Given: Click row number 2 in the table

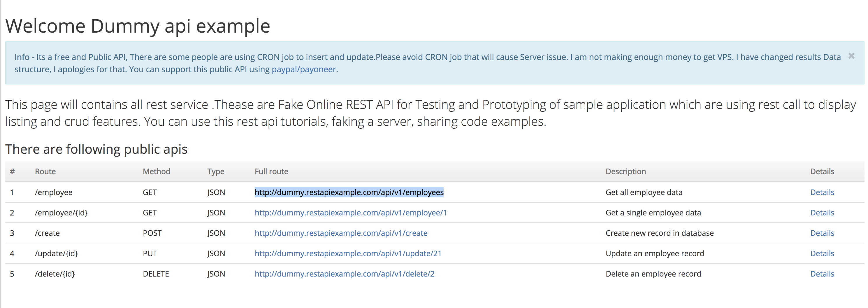Looking at the screenshot, I should pos(12,213).
